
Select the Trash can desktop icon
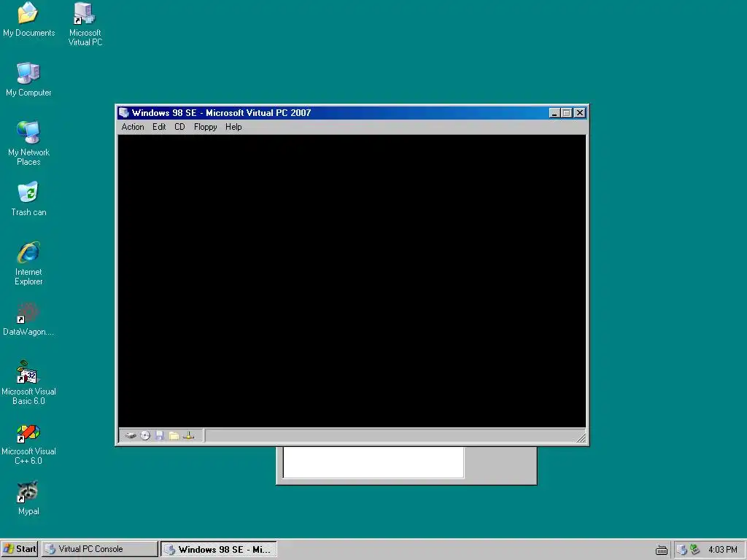pyautogui.click(x=28, y=199)
